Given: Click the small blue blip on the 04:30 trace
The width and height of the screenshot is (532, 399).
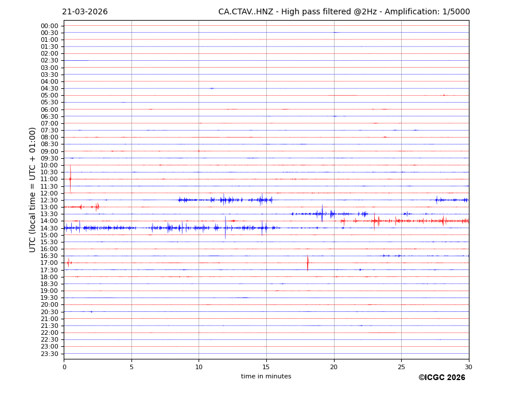Looking at the screenshot, I should (212, 88).
